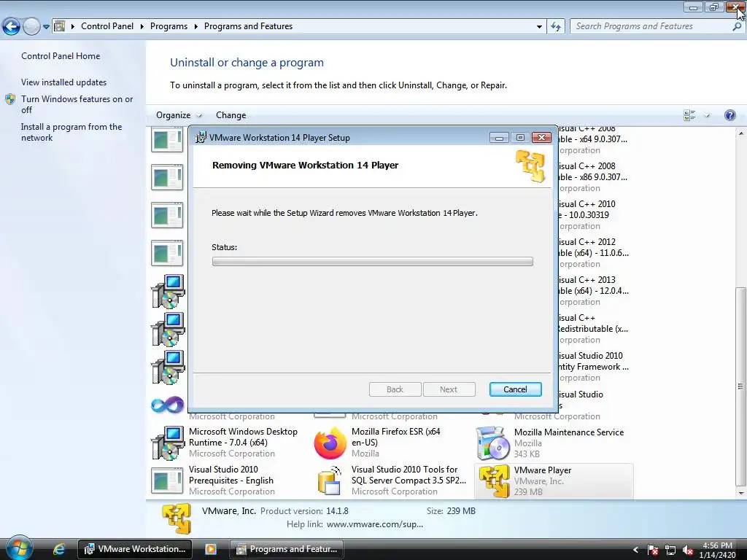Open Install a program from the network
This screenshot has width=747, height=560.
click(x=71, y=132)
